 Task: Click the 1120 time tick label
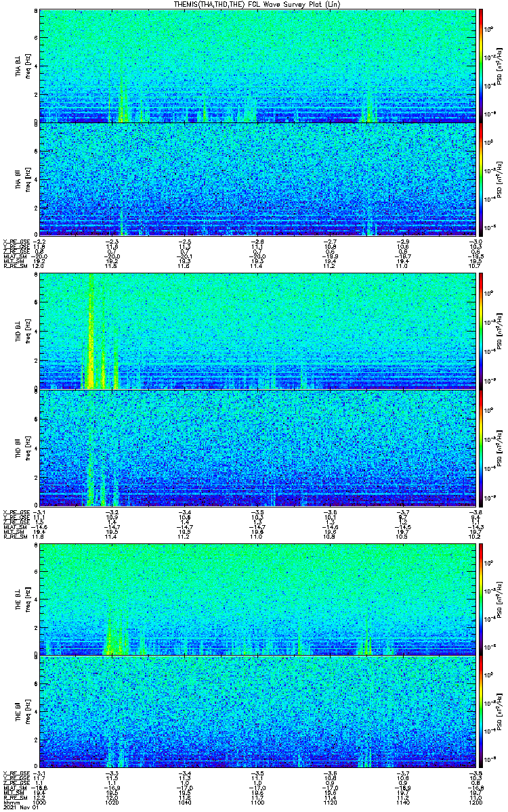[331, 803]
